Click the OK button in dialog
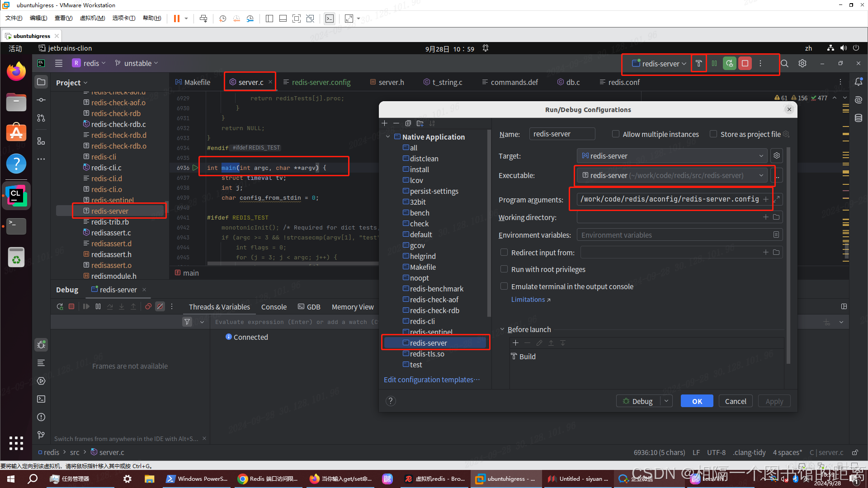Image resolution: width=868 pixels, height=488 pixels. [697, 401]
